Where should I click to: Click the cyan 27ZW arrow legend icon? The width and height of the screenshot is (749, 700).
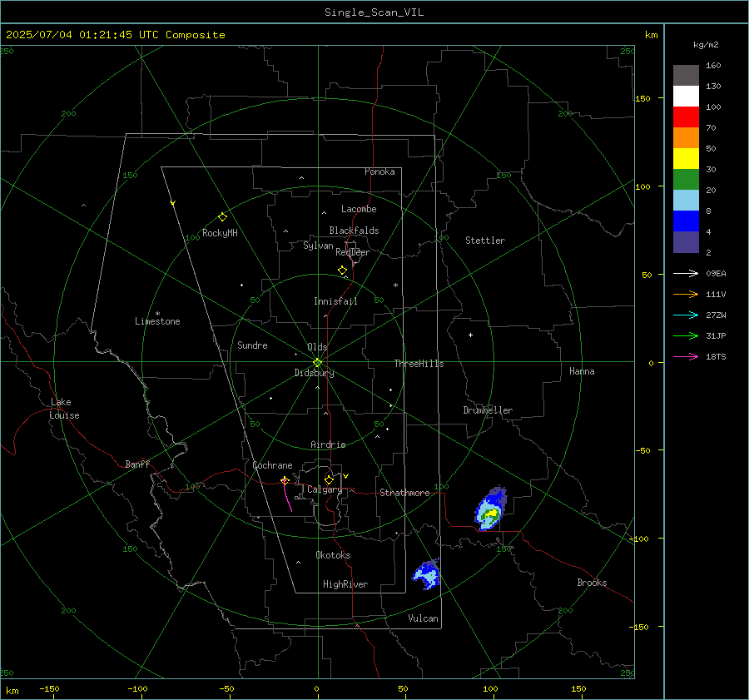tap(686, 315)
